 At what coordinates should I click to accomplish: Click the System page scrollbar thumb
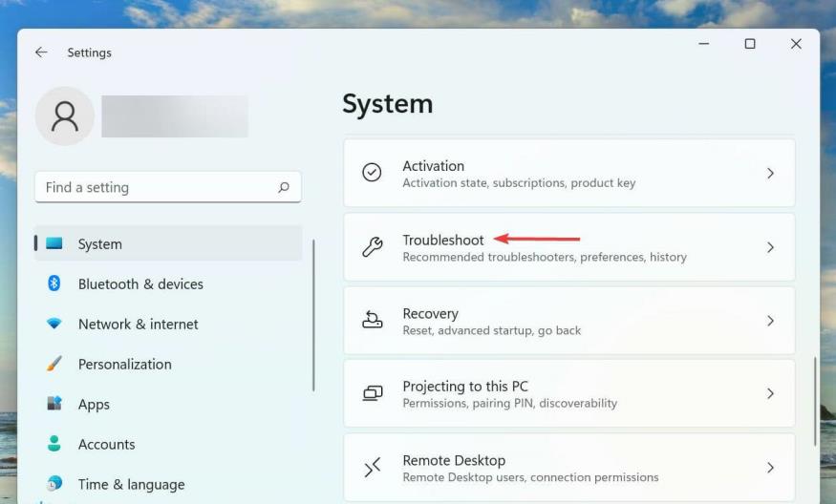tap(815, 401)
